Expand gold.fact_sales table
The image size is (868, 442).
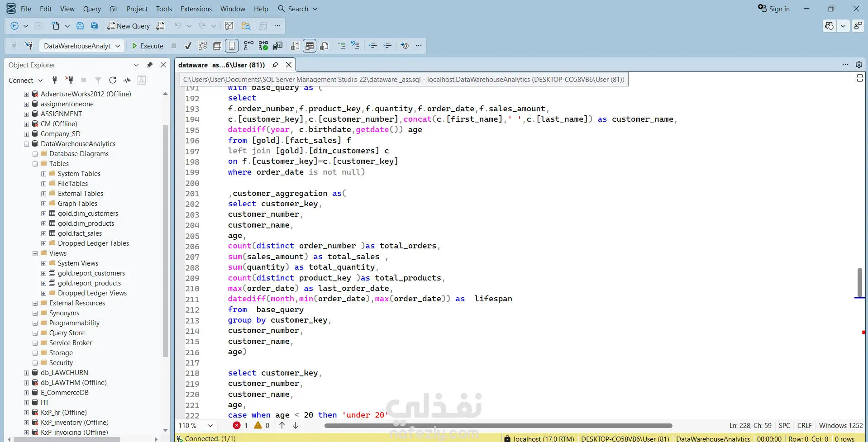coord(43,233)
